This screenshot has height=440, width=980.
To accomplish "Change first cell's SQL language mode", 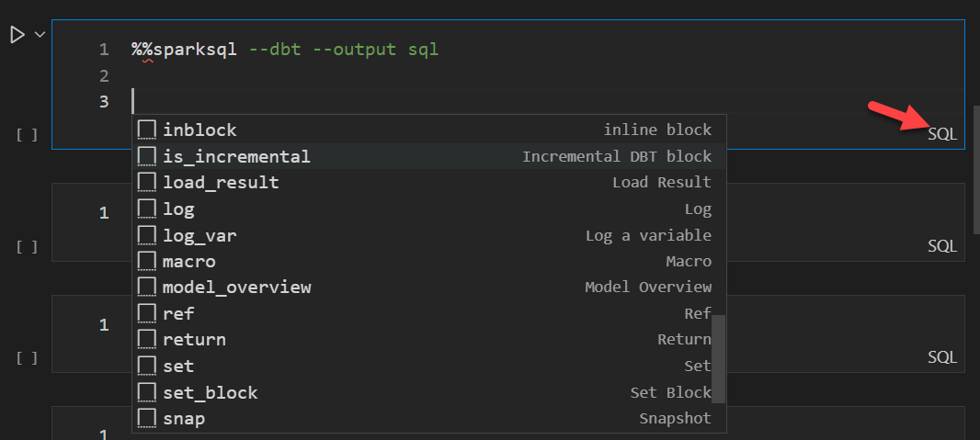I will coord(942,134).
